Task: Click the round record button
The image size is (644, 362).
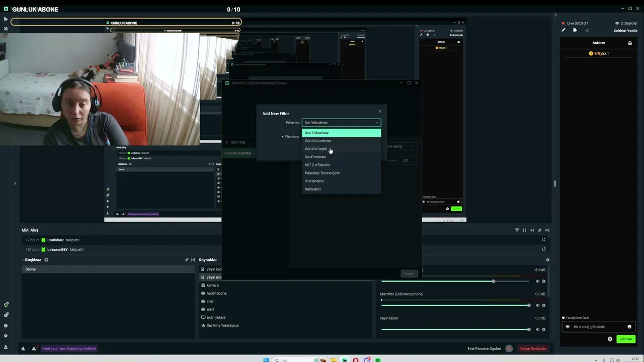Action: (x=509, y=348)
